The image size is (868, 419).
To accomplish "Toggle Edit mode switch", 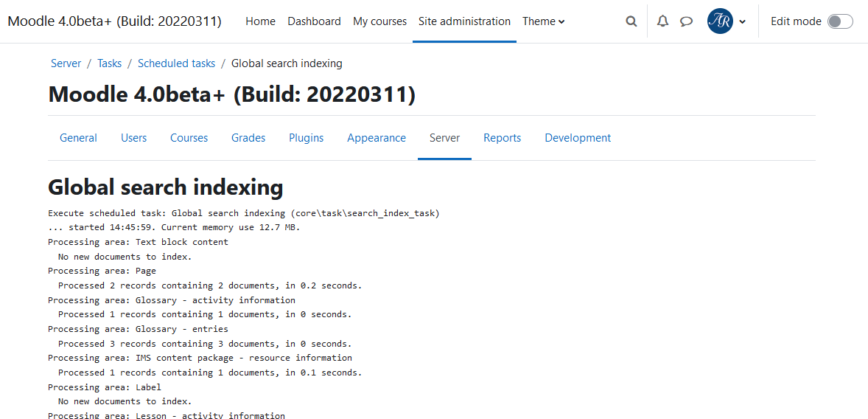I will pyautogui.click(x=840, y=21).
